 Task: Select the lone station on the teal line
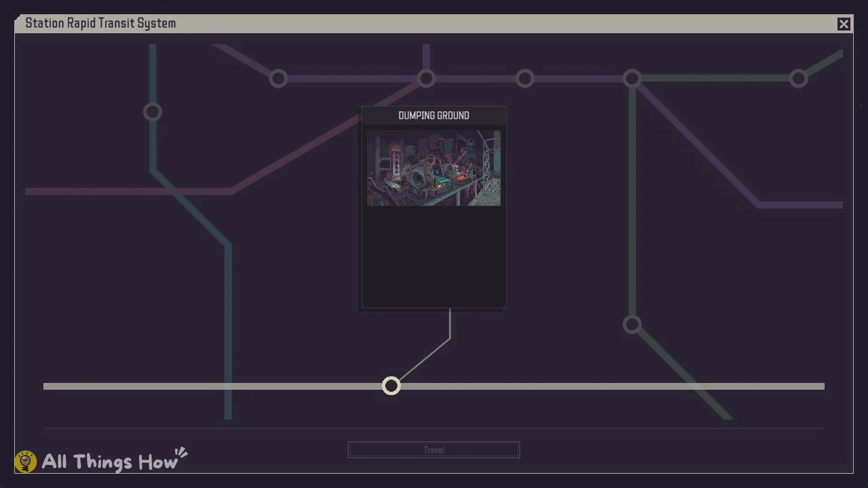pos(153,112)
